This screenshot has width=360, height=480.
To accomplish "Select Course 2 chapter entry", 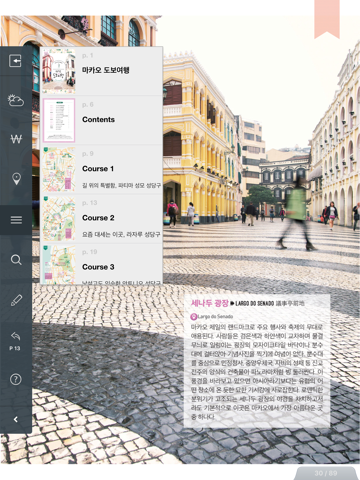I will coord(101,218).
